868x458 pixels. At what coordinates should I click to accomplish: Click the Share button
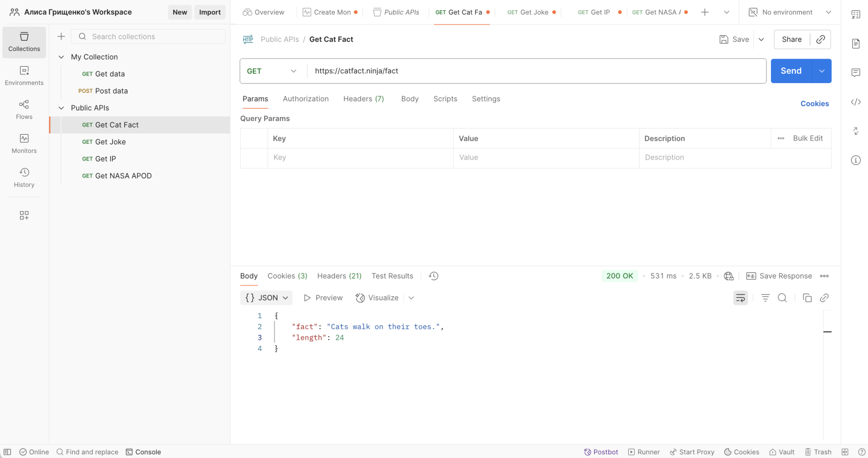pyautogui.click(x=792, y=39)
